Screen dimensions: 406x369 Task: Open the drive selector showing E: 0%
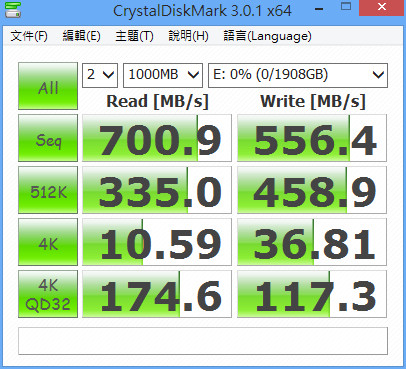298,75
